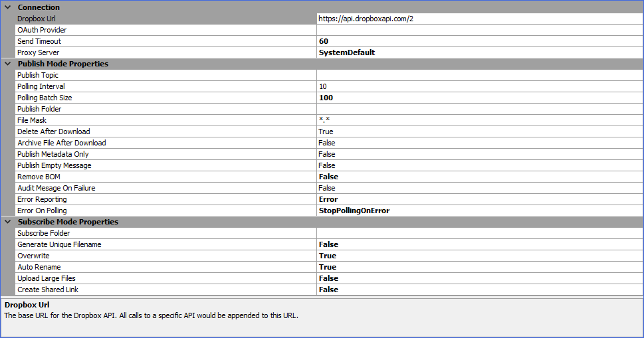Select the Publish Metadata Only label

(53, 154)
